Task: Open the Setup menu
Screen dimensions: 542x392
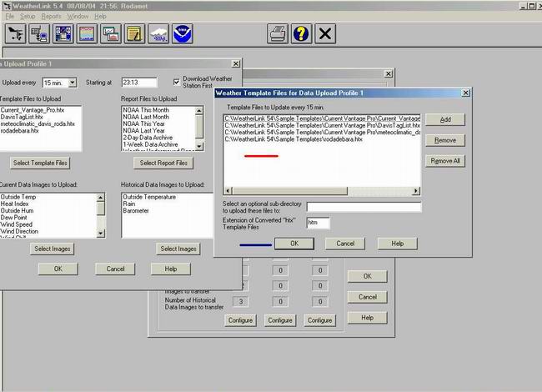Action: [28, 16]
